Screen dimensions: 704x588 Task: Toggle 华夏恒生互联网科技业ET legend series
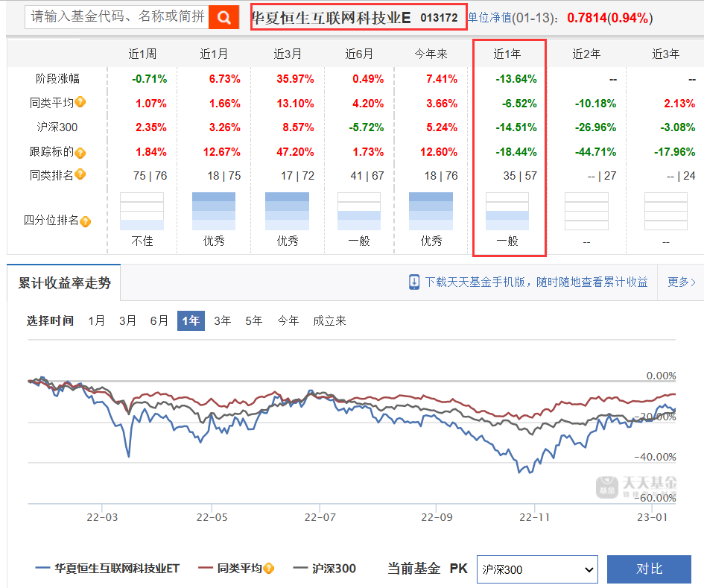pos(107,569)
